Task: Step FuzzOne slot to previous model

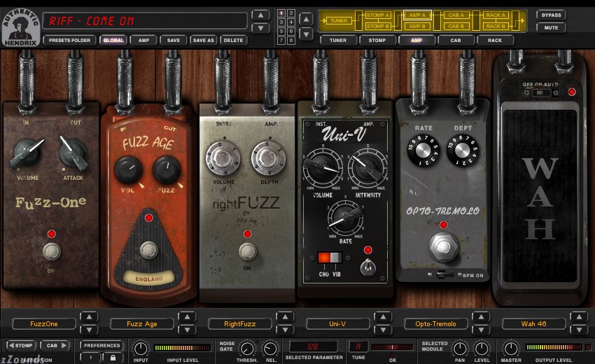Action: click(x=89, y=317)
